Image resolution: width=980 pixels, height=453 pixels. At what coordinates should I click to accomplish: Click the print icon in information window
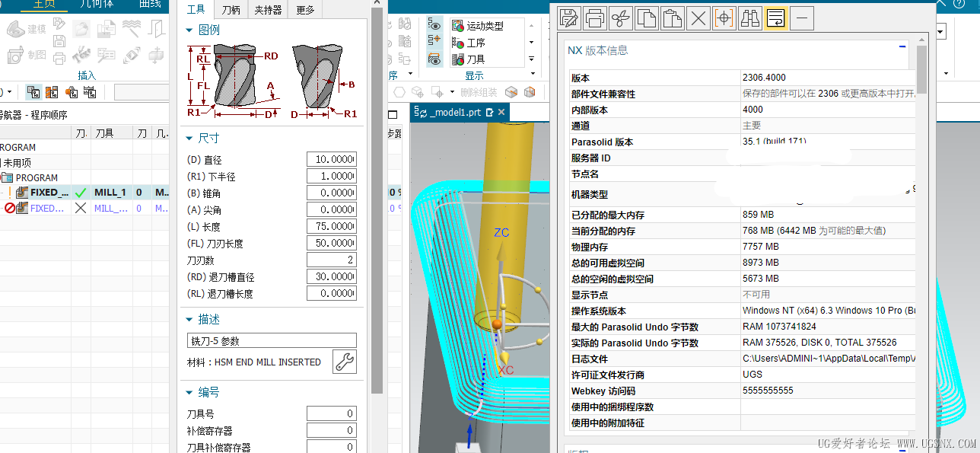[x=595, y=18]
